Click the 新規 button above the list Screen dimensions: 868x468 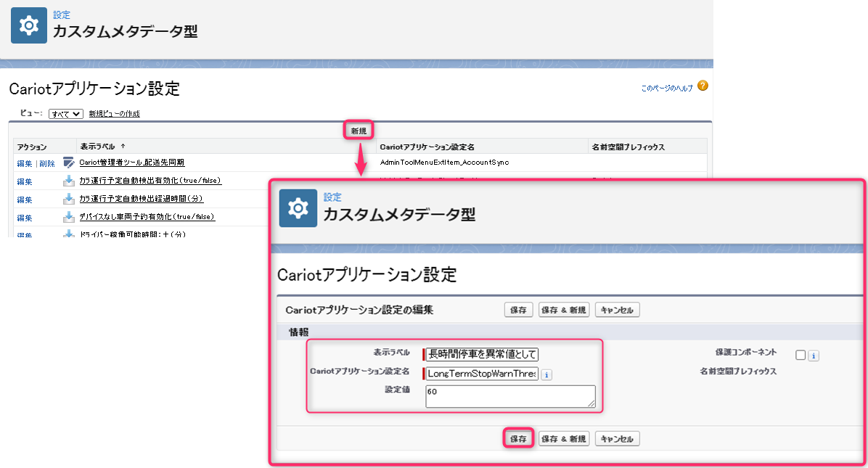pyautogui.click(x=359, y=131)
